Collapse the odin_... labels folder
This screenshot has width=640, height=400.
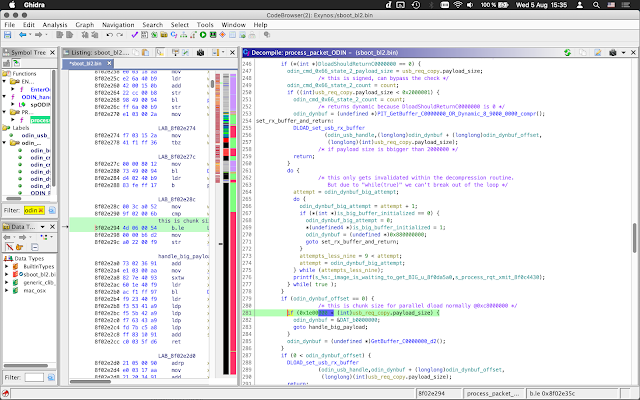[4, 143]
